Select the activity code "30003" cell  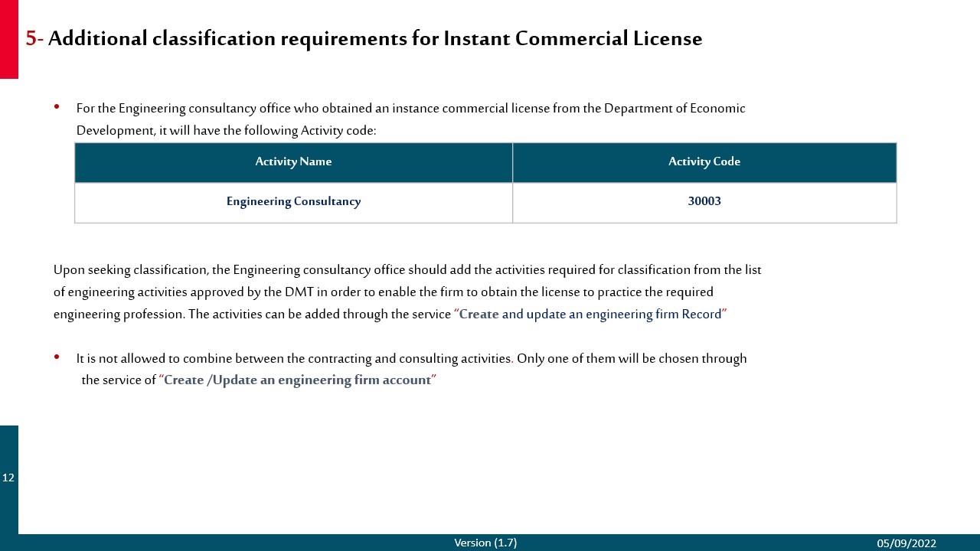pos(704,202)
